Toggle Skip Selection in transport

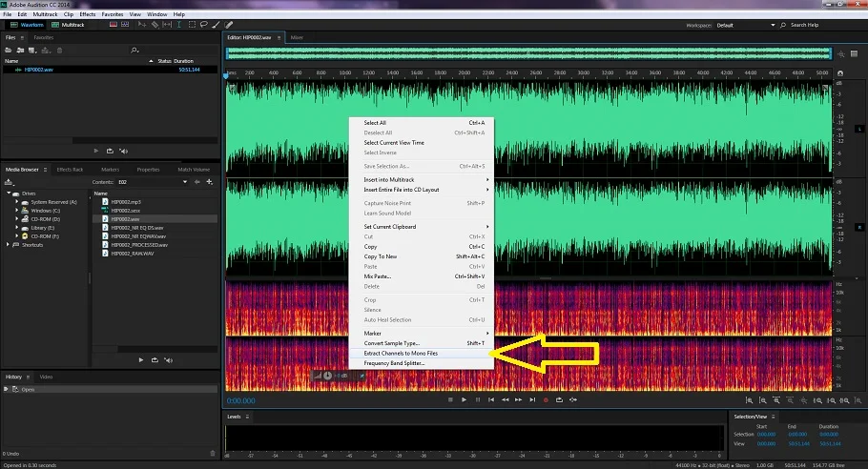coord(573,399)
